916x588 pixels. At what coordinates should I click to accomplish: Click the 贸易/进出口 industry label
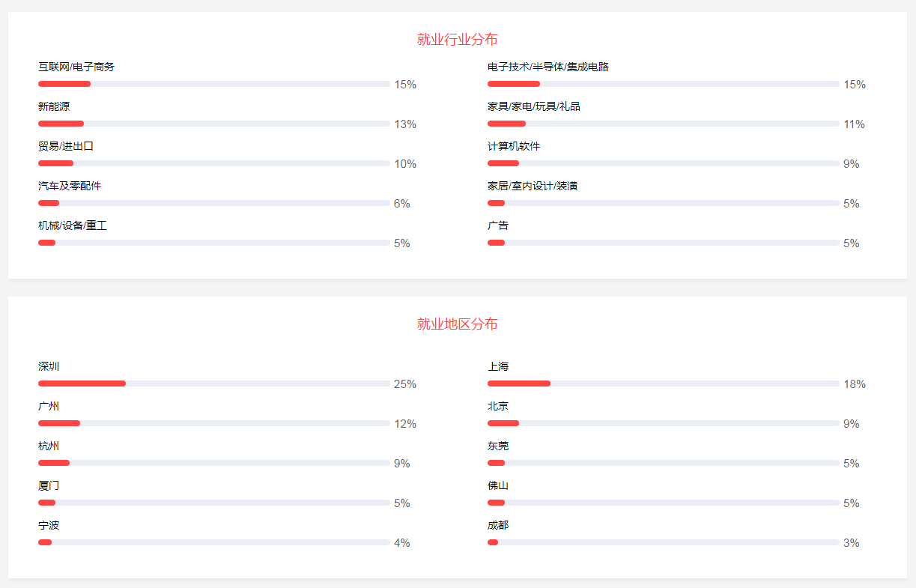[66, 146]
